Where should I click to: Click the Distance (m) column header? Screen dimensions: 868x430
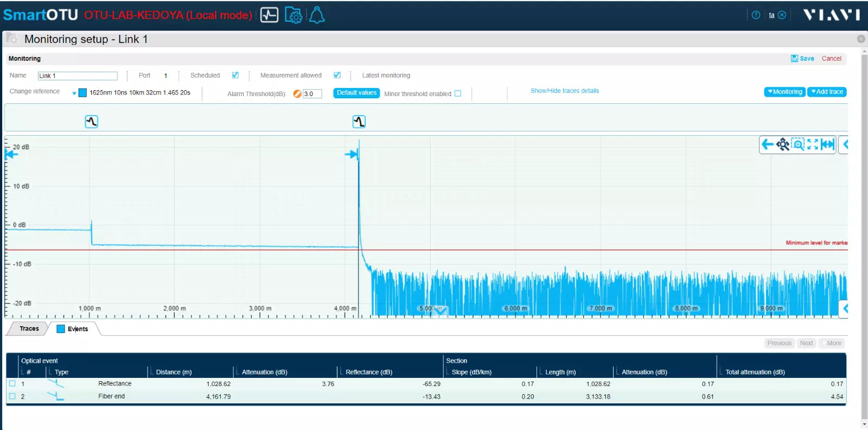(174, 372)
